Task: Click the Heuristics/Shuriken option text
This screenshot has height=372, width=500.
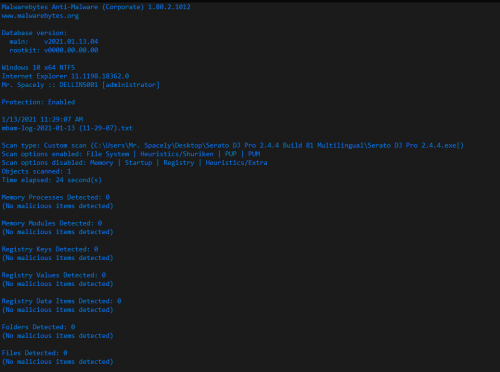Action: pyautogui.click(x=177, y=154)
